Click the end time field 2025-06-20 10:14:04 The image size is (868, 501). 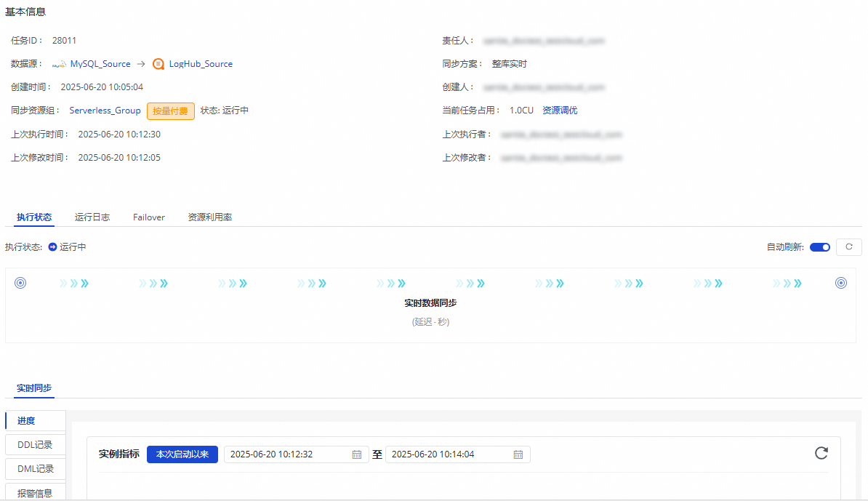click(x=458, y=454)
